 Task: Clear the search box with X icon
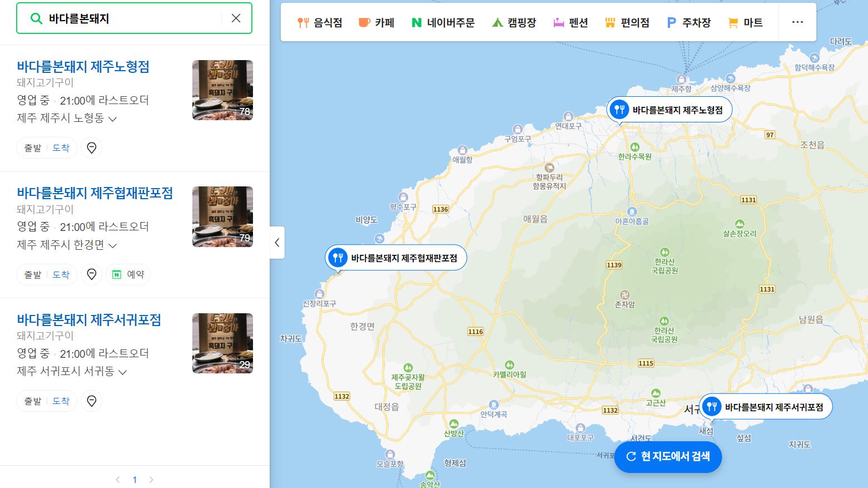pos(236,18)
